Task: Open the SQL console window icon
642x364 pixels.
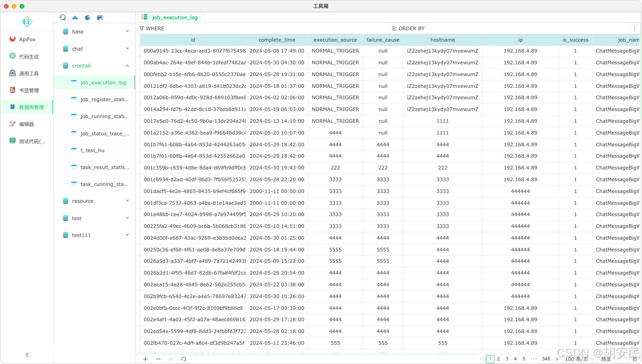Action: click(100, 18)
